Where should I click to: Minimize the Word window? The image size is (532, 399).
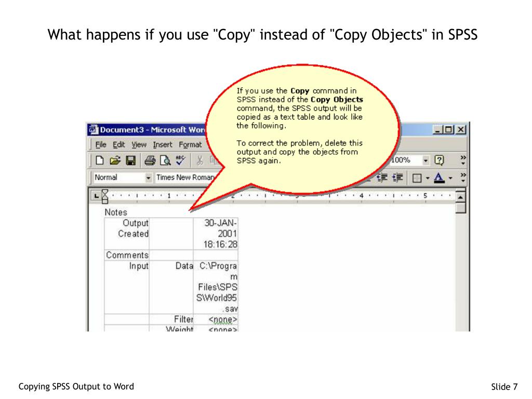click(x=437, y=129)
